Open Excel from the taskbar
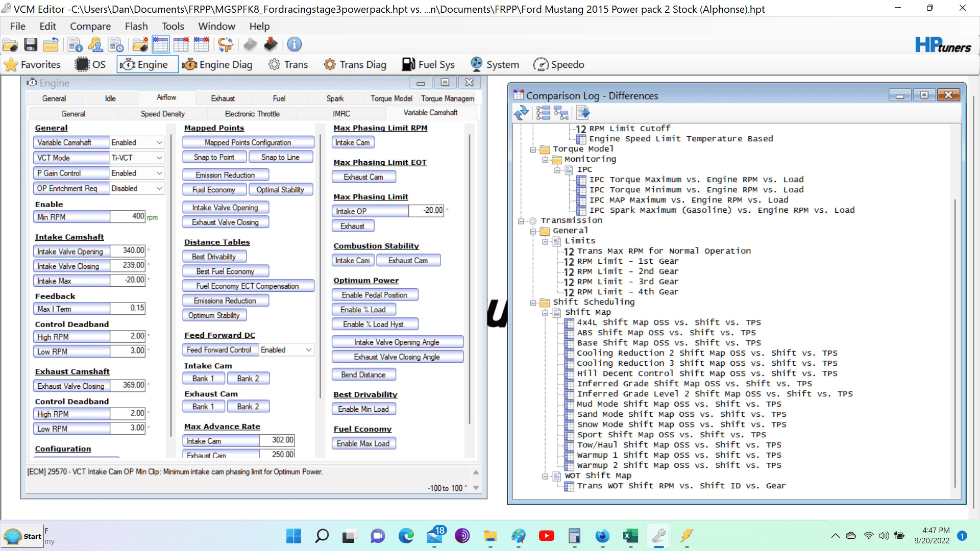The width and height of the screenshot is (980, 551). click(630, 536)
